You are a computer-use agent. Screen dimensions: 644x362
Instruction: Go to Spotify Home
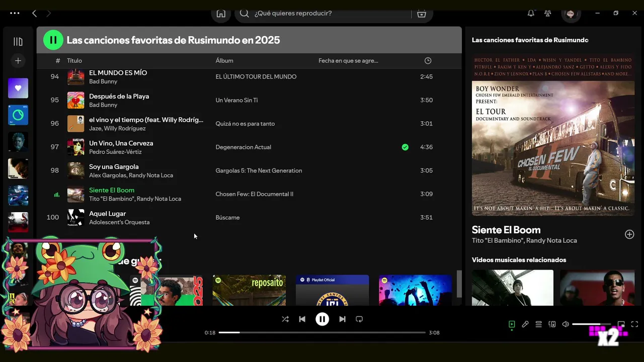pos(221,14)
